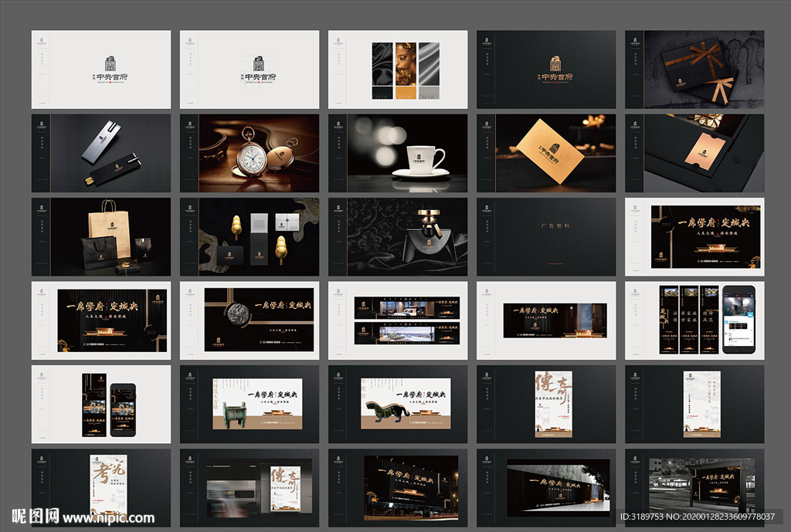Select the ad slide with the silver coin
Viewport: 791px width, 532px height.
[x=250, y=320]
